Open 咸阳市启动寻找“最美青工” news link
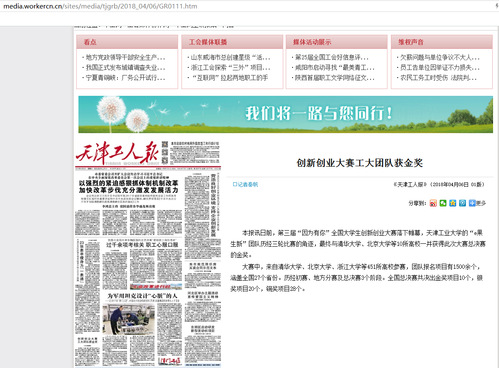 (x=333, y=68)
